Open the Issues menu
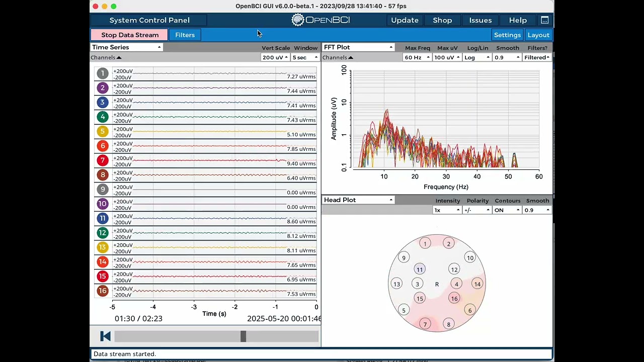This screenshot has width=644, height=362. coord(480,20)
